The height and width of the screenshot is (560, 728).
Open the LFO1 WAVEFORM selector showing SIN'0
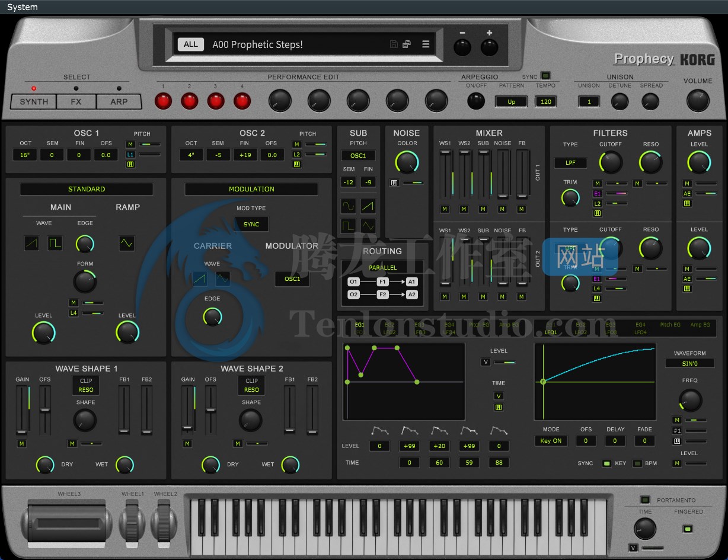(689, 364)
